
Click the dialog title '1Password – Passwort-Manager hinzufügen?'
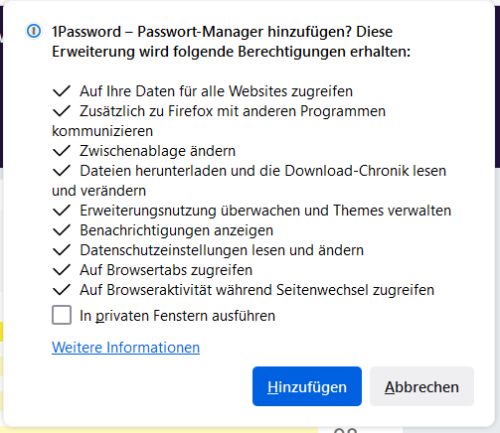click(x=202, y=32)
